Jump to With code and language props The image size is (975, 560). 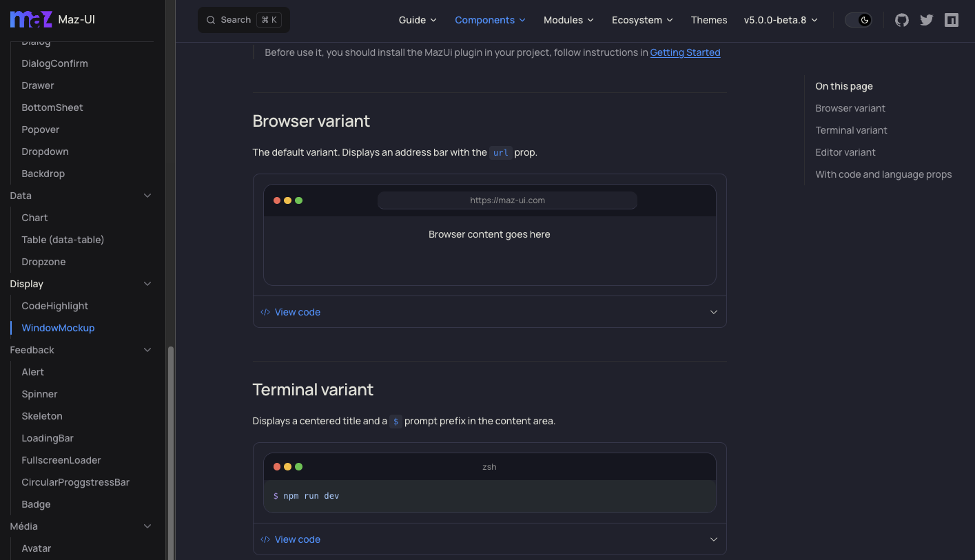tap(883, 174)
